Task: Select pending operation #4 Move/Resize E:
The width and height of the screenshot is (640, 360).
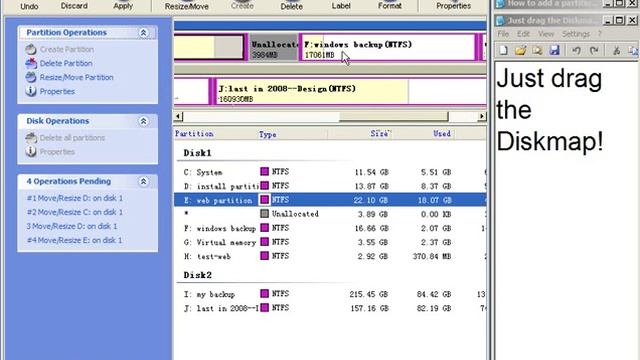Action: (x=74, y=240)
